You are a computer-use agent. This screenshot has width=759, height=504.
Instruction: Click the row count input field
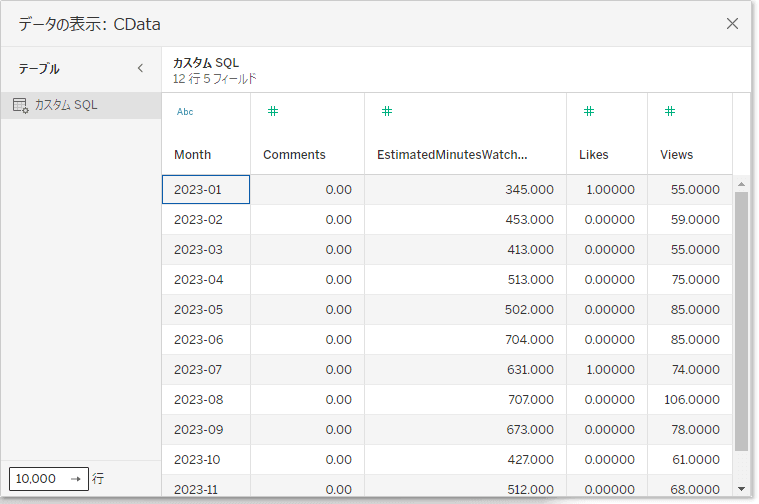point(36,479)
